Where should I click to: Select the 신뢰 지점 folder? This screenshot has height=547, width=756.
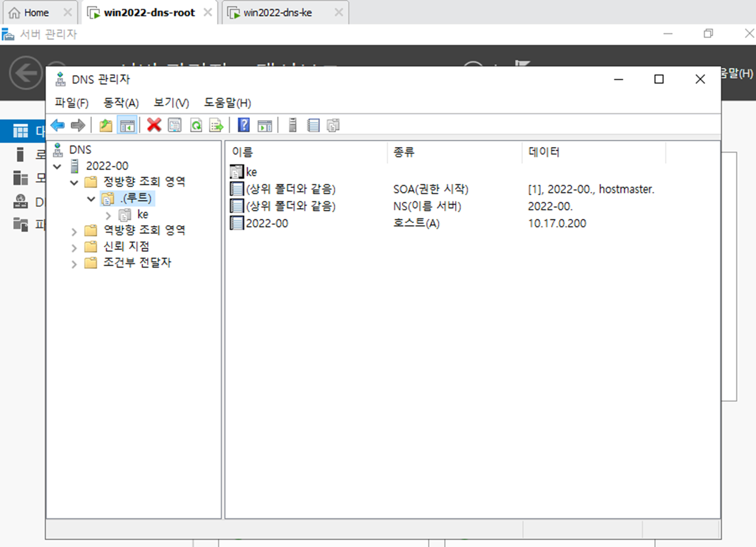(126, 246)
